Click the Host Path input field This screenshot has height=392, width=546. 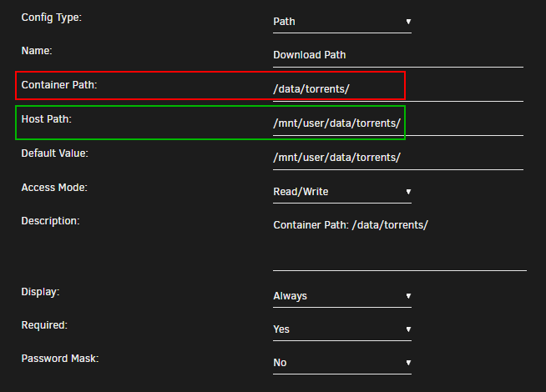click(x=397, y=124)
